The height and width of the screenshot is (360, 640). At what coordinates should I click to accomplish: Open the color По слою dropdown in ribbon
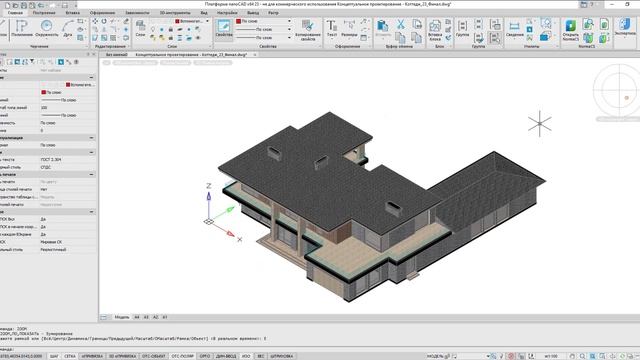click(x=289, y=21)
